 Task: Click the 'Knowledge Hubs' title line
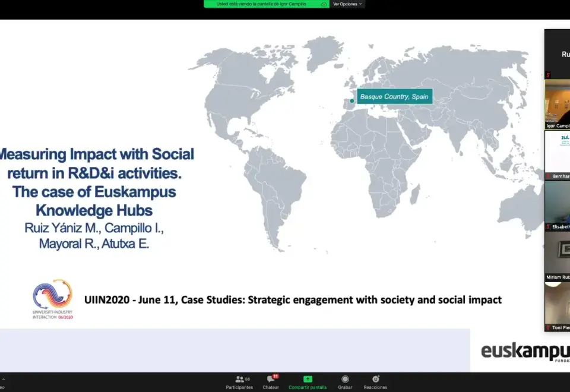click(94, 210)
